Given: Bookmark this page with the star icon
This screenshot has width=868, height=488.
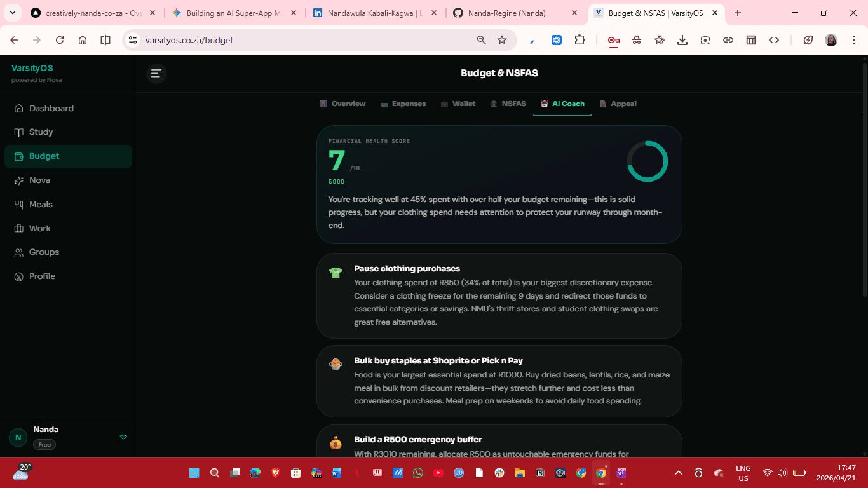Looking at the screenshot, I should (502, 40).
